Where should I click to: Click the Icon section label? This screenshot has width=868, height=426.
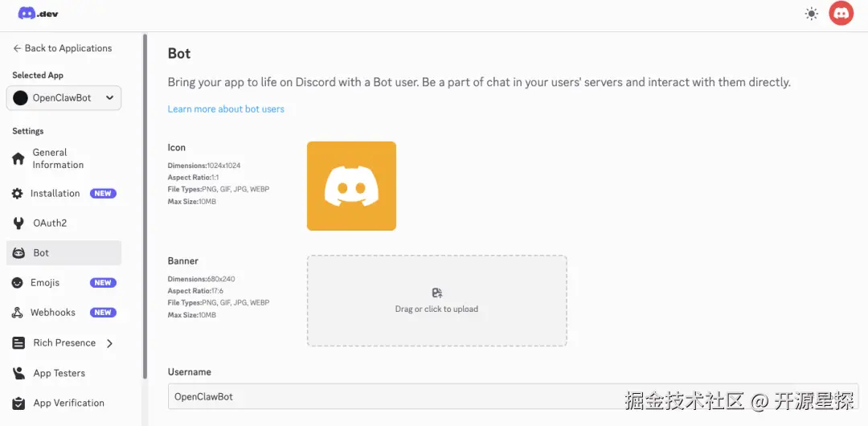177,147
